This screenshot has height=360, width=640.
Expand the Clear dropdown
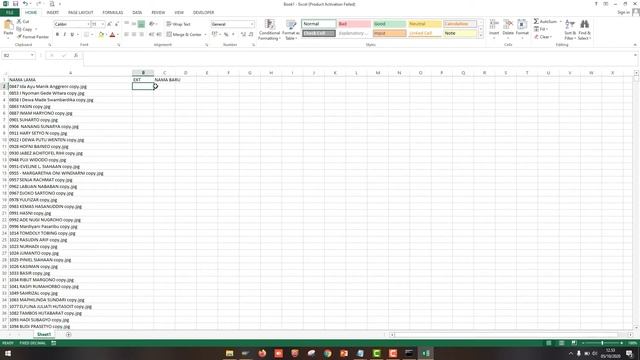tap(551, 37)
